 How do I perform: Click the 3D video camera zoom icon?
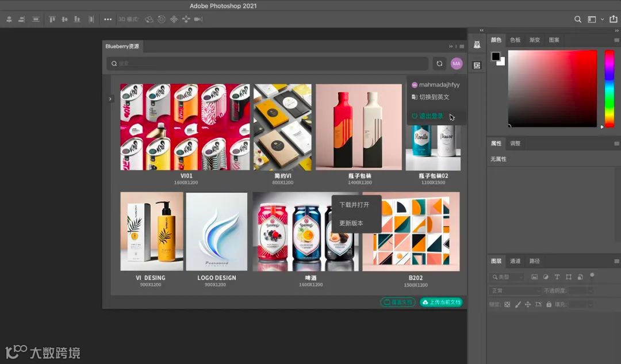[198, 19]
